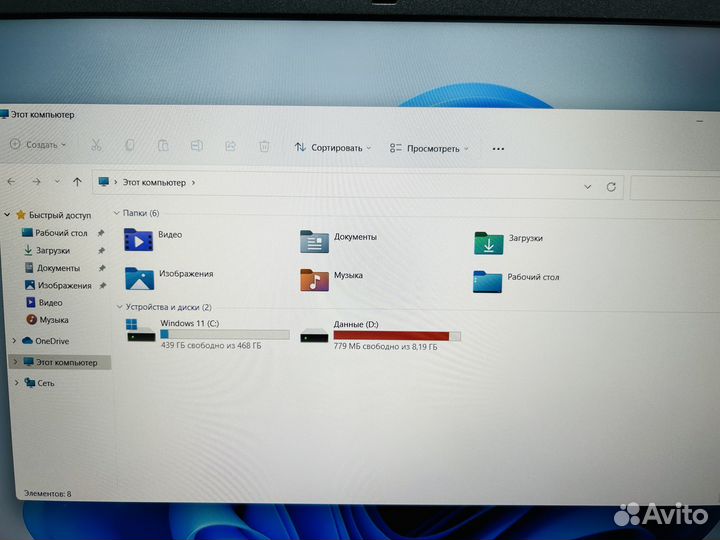Click the Paste clipboard icon

[163, 146]
